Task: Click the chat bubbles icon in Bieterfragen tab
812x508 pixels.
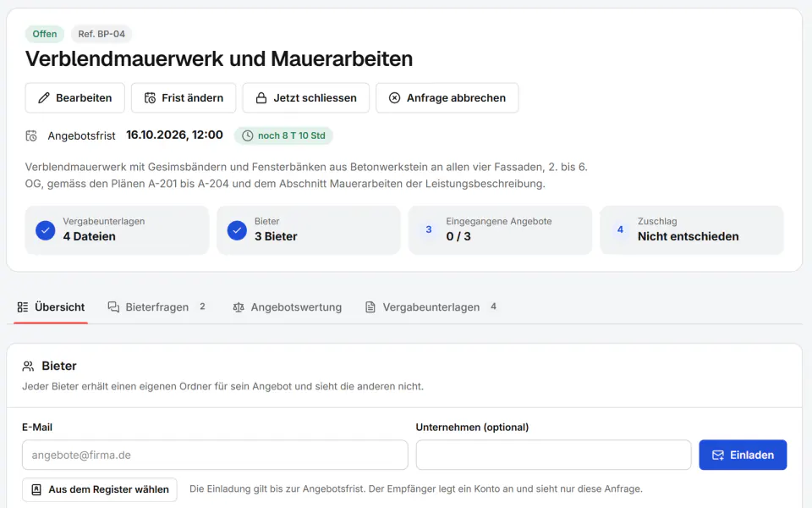Action: click(x=113, y=306)
